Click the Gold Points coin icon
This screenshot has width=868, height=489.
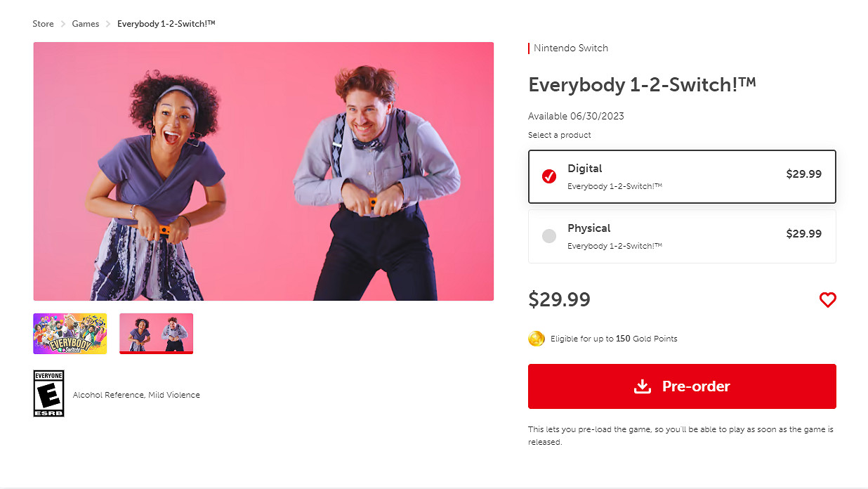point(537,339)
